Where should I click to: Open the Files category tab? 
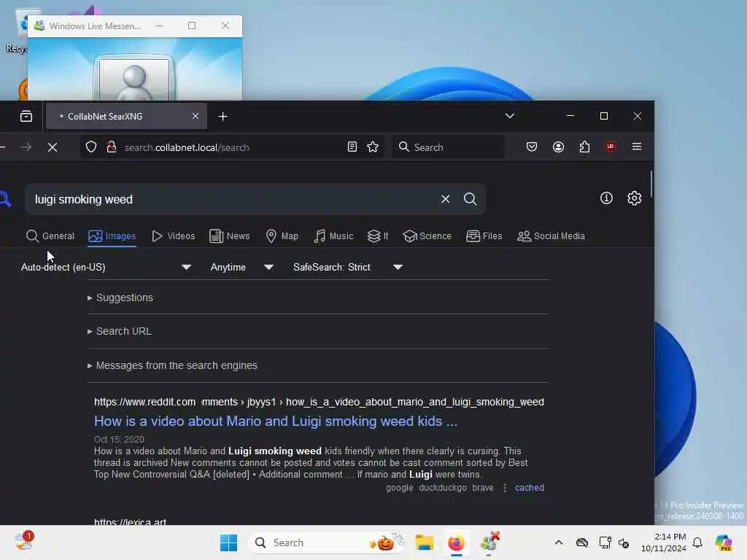[484, 236]
